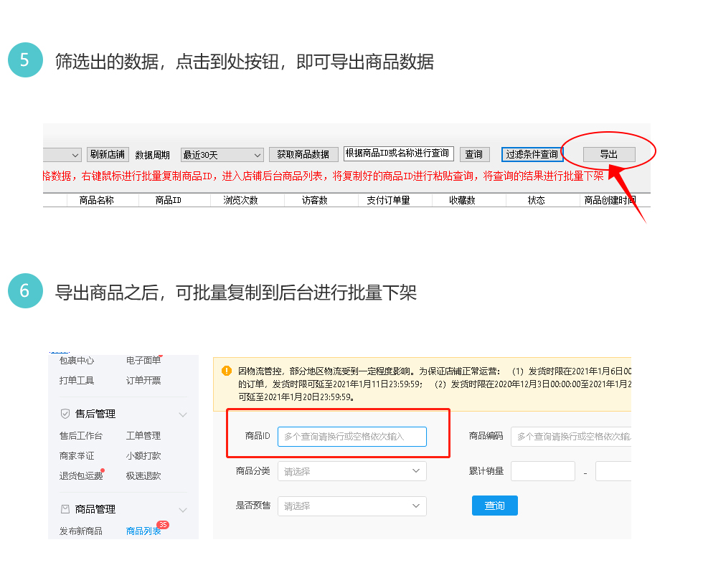Click the 商品管理 box icon
The height and width of the screenshot is (588, 703).
tap(65, 509)
